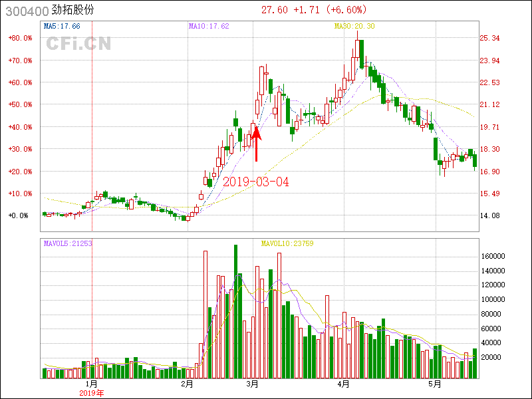
Task: Click the MAVOL10:23759 volume label
Action: (287, 243)
